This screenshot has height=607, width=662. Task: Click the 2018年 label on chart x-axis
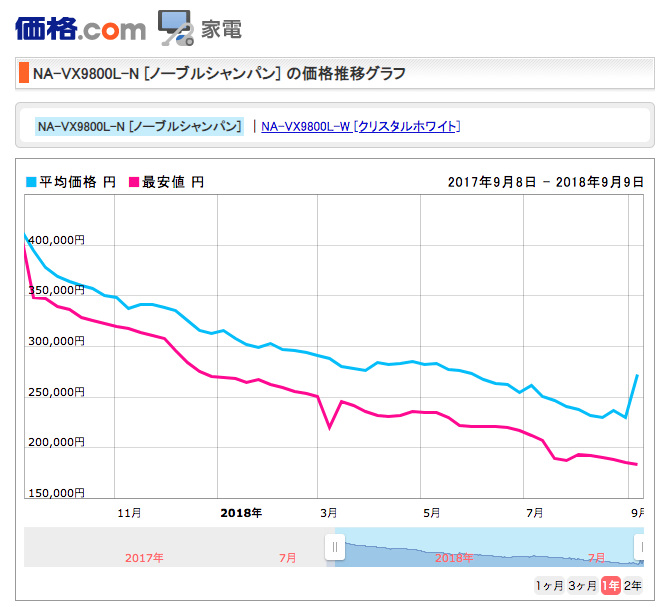click(x=240, y=512)
